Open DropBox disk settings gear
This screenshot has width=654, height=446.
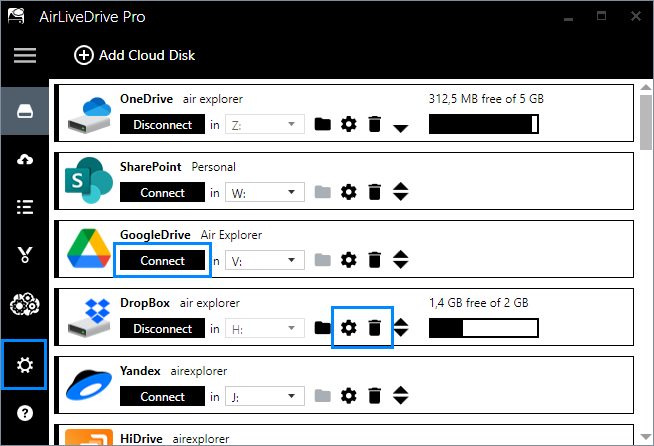point(349,328)
